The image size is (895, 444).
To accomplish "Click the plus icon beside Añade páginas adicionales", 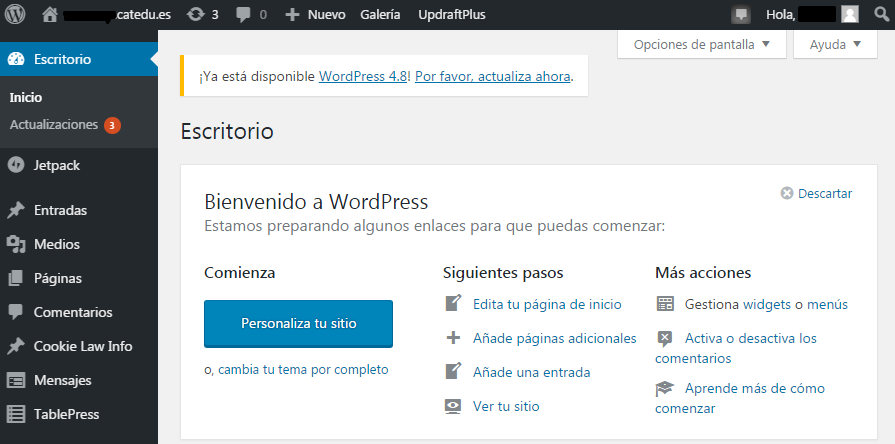I will coord(453,338).
